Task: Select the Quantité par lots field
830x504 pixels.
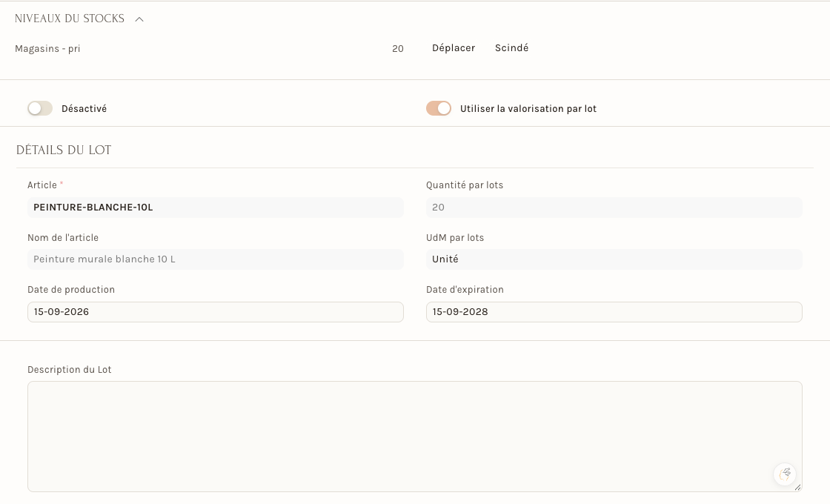Action: 614,208
